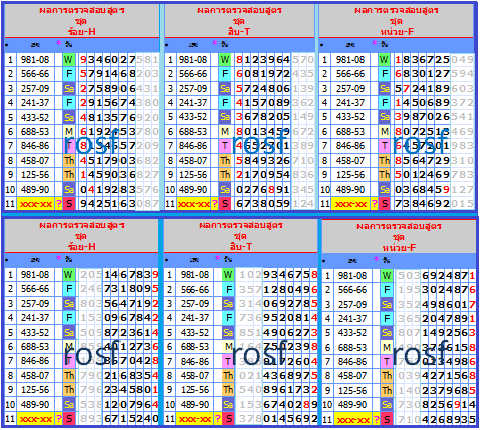Image resolution: width=481 pixels, height=430 pixels.
Task: Click the red 4 ending 8723614
Action: pyautogui.click(x=155, y=333)
